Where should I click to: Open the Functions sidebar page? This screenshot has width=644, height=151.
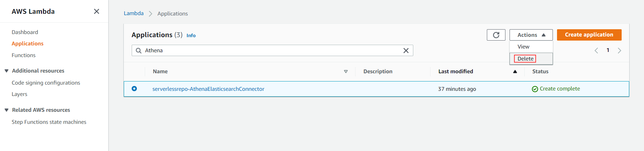point(23,55)
